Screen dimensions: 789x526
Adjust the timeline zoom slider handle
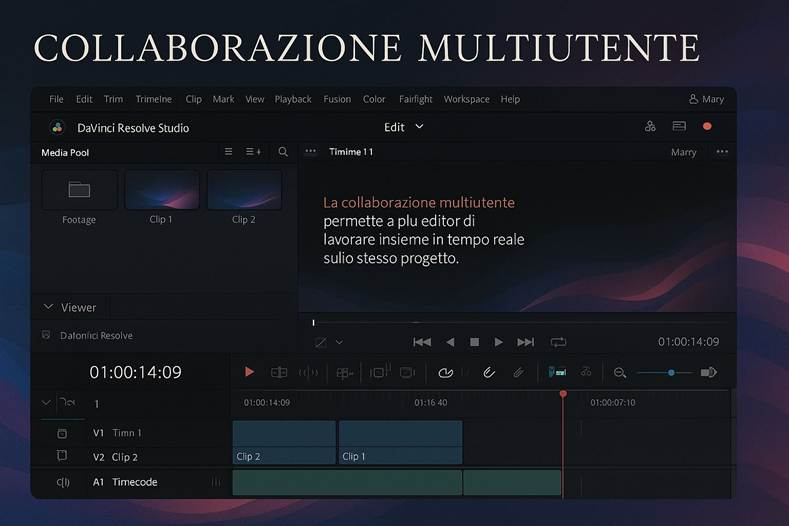click(x=671, y=372)
